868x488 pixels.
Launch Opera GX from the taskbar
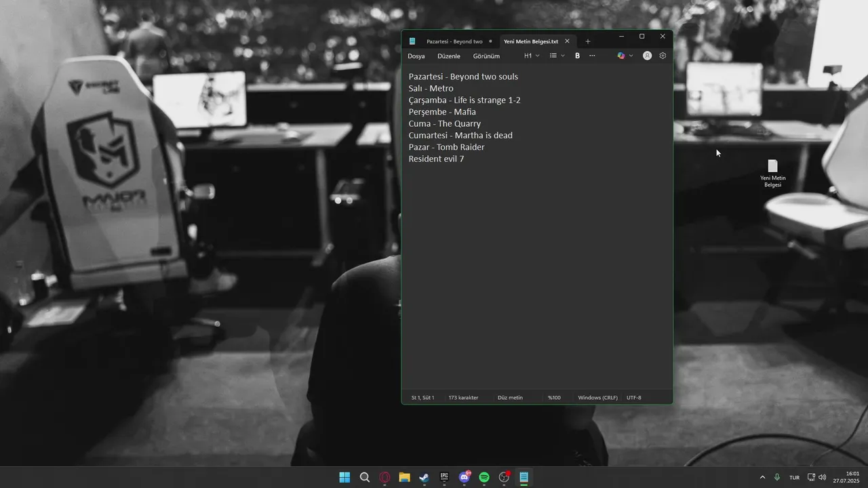(x=384, y=477)
